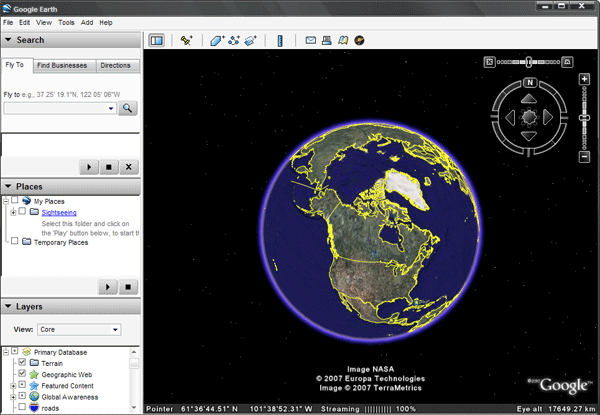Image resolution: width=600 pixels, height=415 pixels.
Task: Enable the roads layer checkbox
Action: (22, 407)
